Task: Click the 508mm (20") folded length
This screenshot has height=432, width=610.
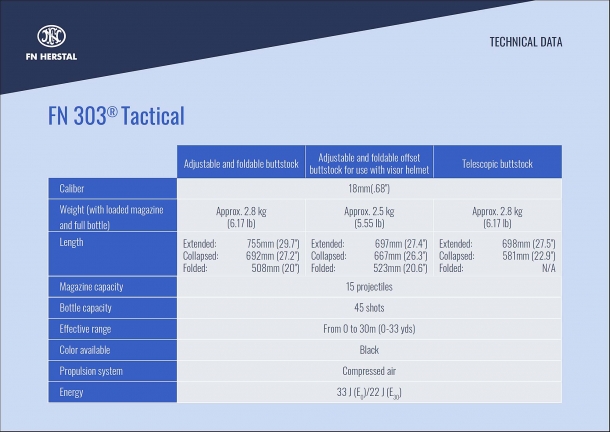Action: coord(275,268)
